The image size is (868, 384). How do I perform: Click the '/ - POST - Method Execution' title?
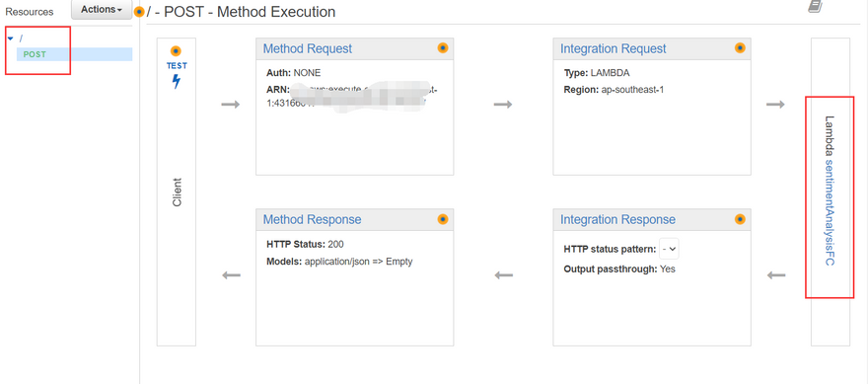pyautogui.click(x=242, y=12)
